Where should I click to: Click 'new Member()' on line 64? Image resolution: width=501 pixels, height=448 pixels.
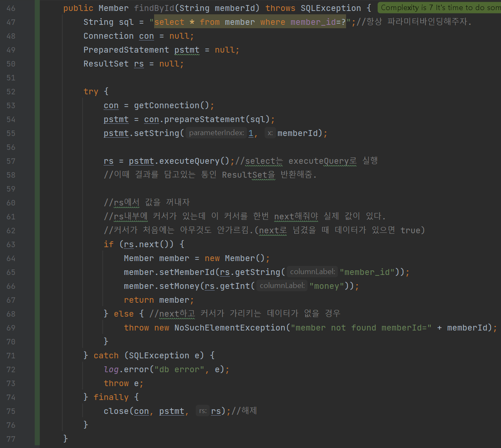[235, 258]
